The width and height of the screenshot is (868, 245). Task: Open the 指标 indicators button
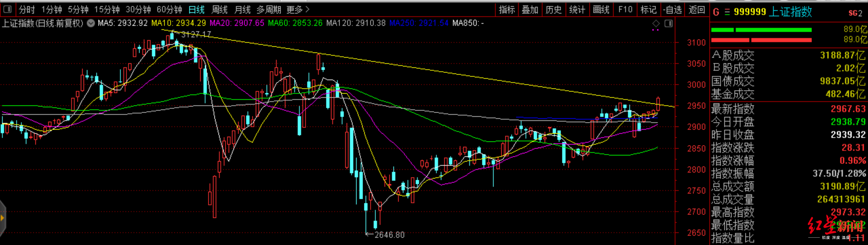click(x=506, y=10)
